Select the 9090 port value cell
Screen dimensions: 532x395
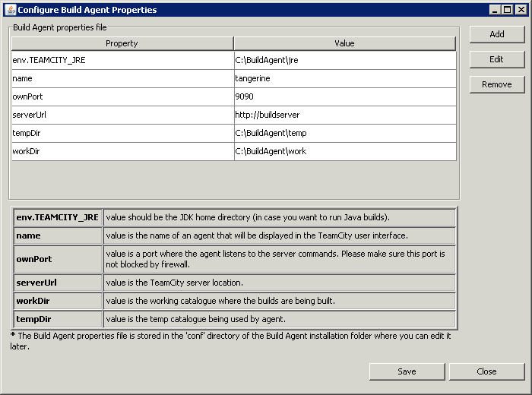[345, 97]
